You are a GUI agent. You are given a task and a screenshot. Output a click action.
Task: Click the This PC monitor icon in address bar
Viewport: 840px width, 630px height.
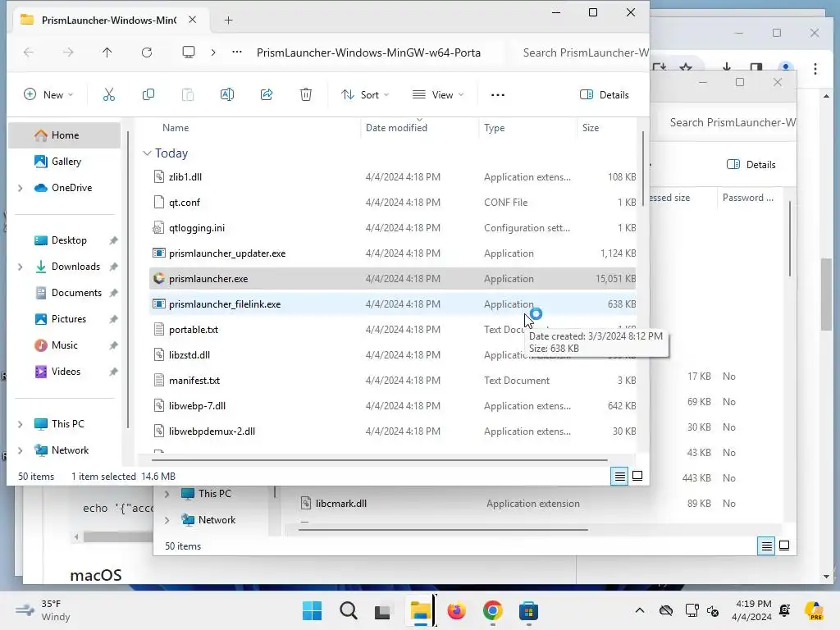point(189,52)
